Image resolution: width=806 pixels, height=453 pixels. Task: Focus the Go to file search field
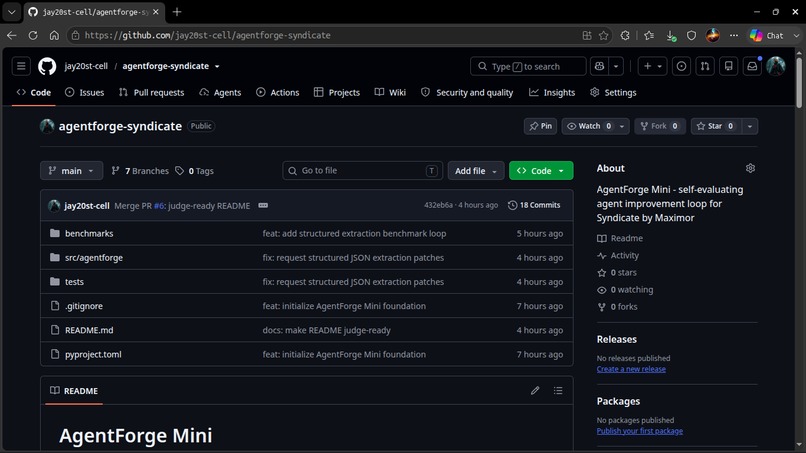(x=362, y=171)
